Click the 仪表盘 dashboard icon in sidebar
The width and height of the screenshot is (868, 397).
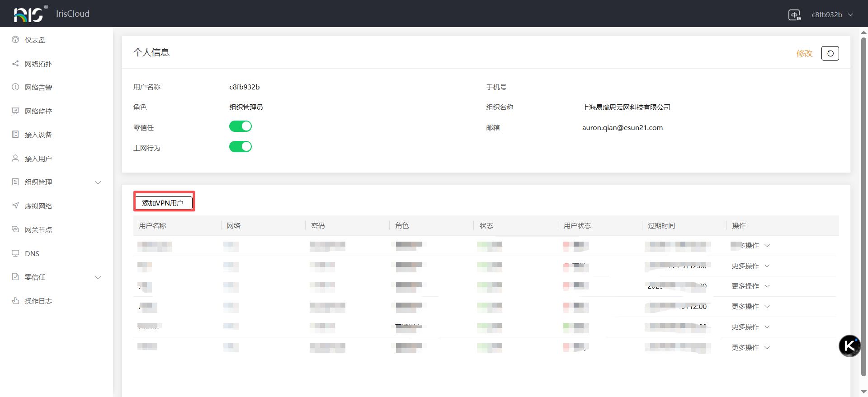coord(15,40)
